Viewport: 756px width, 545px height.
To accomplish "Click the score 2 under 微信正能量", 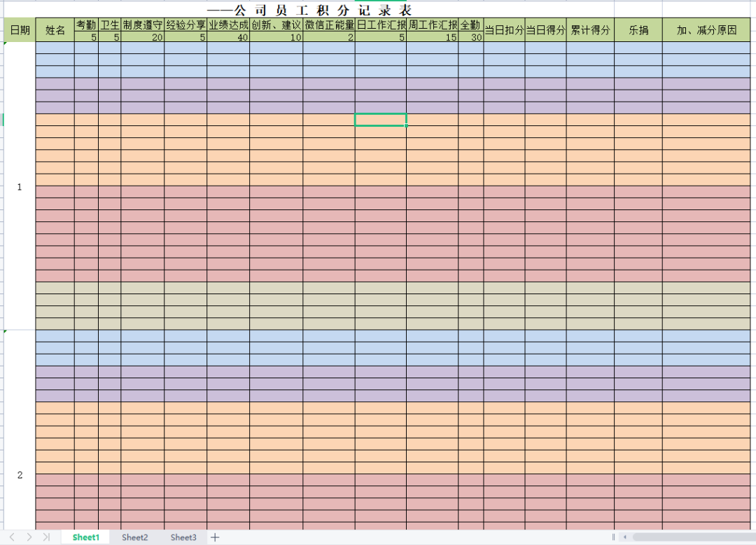I will 329,37.
